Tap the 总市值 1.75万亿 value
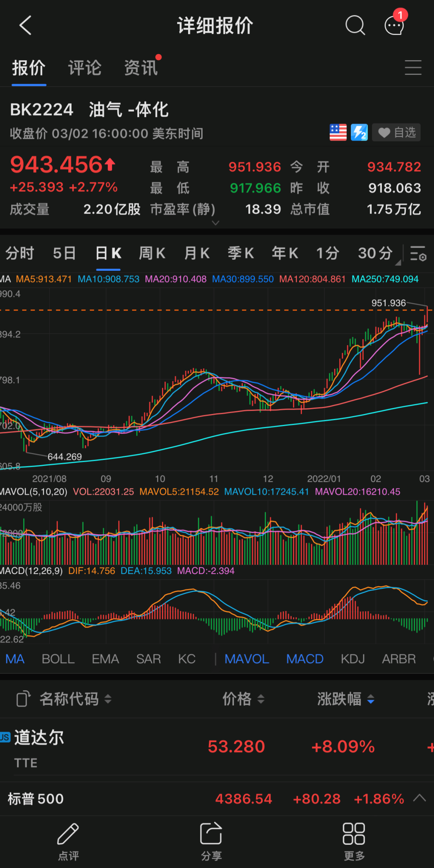This screenshot has width=434, height=868. 394,209
